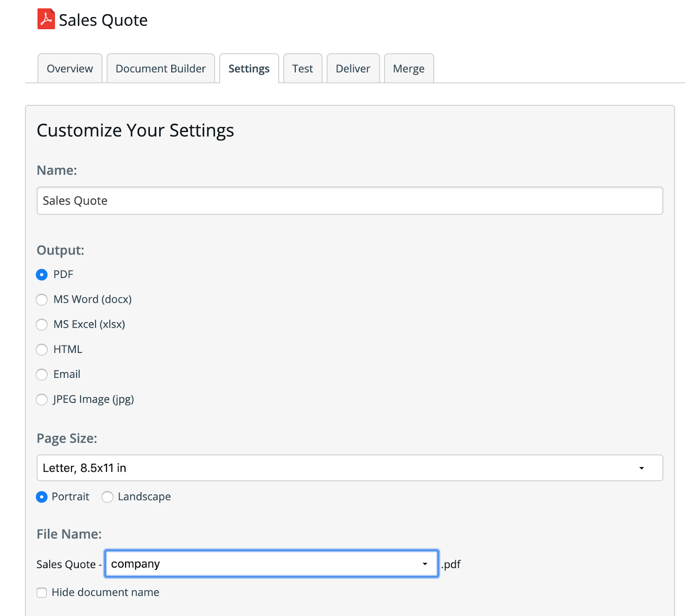Image resolution: width=685 pixels, height=616 pixels.
Task: Choose MS Word (docx) output
Action: tap(42, 299)
